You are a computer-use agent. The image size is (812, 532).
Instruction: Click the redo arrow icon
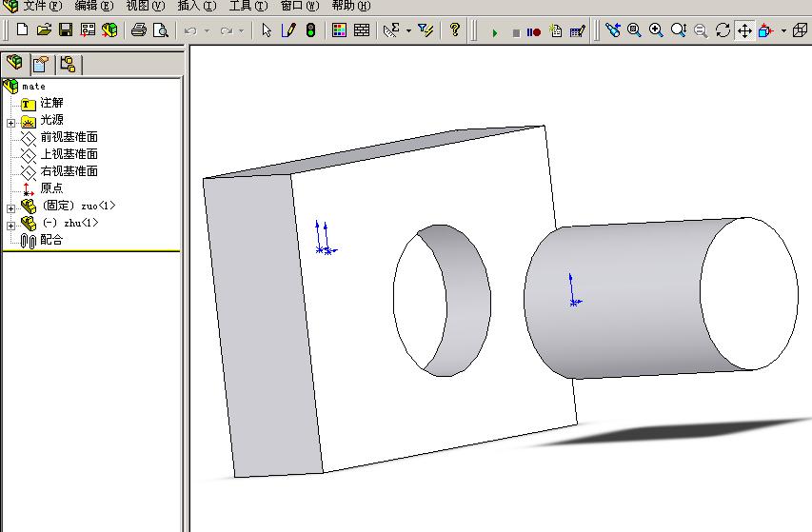coord(227,31)
